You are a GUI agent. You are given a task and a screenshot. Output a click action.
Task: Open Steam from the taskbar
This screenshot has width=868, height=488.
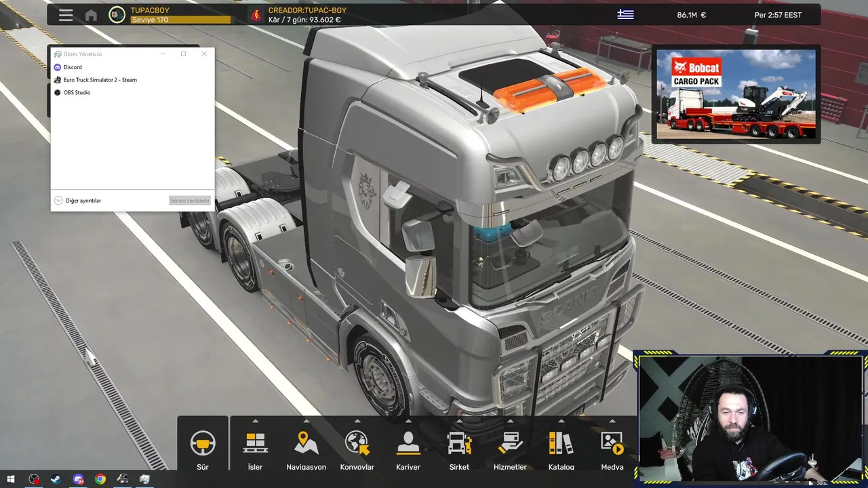point(56,479)
